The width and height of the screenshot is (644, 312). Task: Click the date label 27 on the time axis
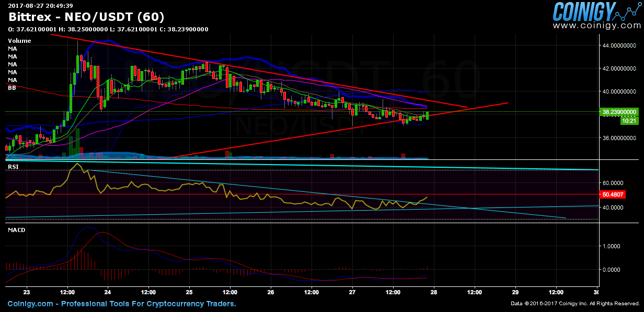(352, 293)
